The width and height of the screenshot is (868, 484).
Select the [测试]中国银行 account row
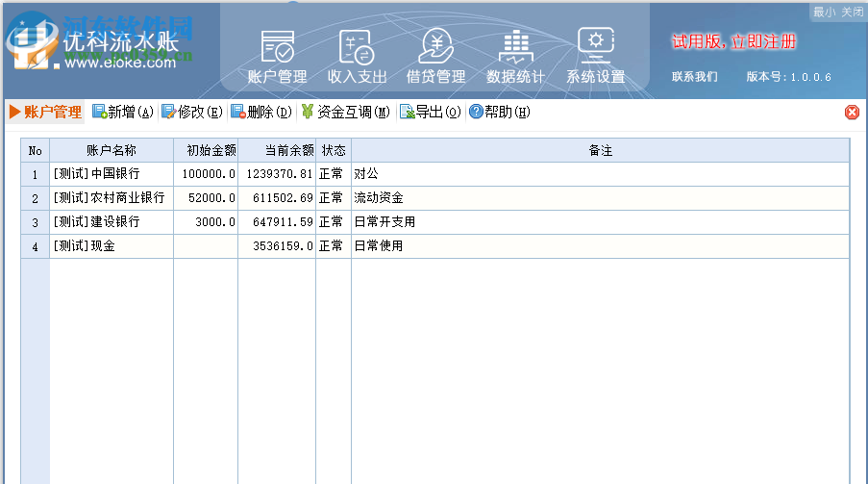[435, 174]
